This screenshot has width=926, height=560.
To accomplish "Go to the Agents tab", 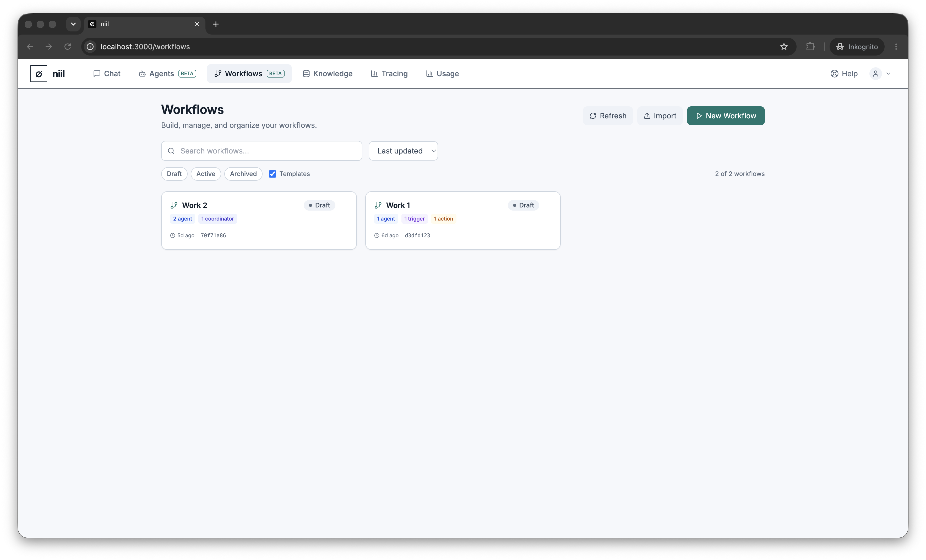I will pos(167,74).
